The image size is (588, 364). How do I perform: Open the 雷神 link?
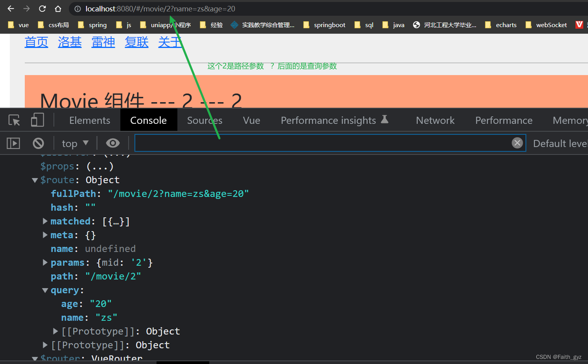point(103,42)
